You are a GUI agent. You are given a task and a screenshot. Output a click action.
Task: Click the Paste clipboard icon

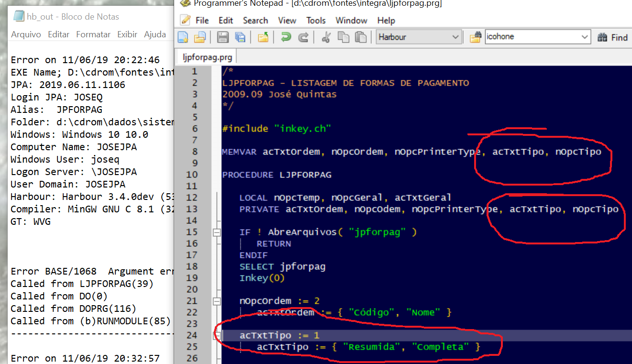(x=360, y=37)
